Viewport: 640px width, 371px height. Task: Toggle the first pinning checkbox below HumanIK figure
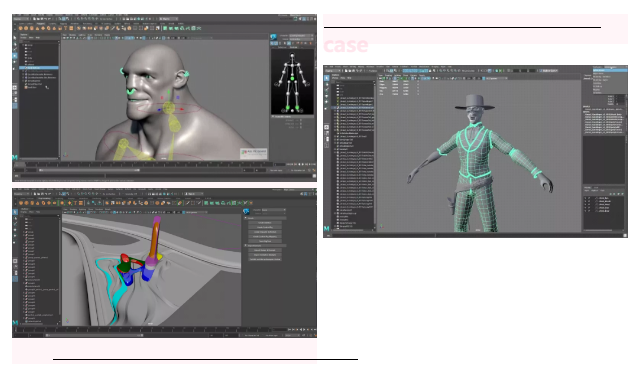coord(301,120)
